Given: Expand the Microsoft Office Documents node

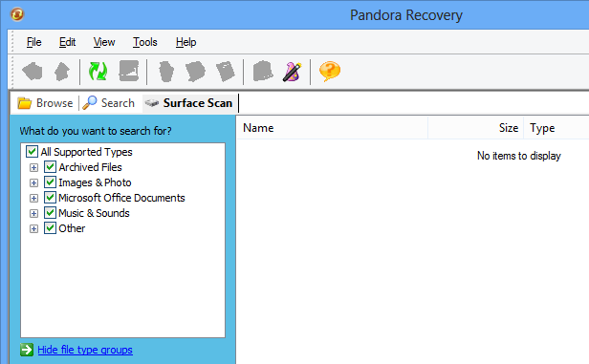Looking at the screenshot, I should (x=33, y=198).
